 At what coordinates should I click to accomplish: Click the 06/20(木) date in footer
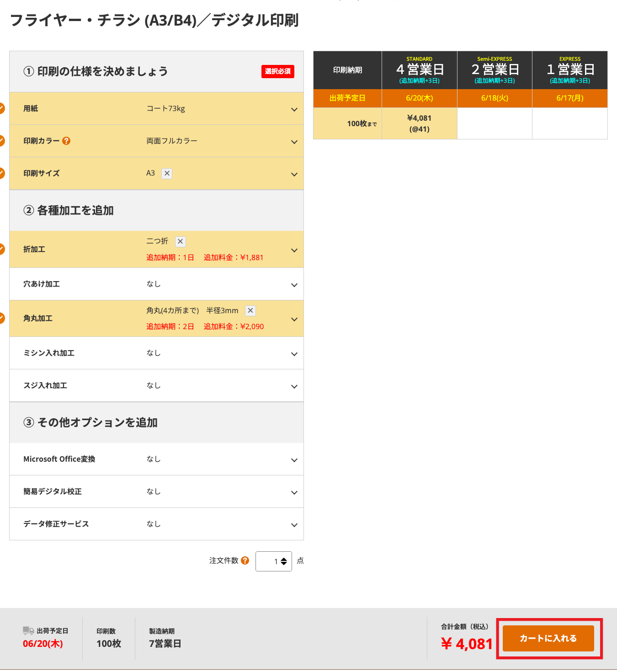(x=43, y=644)
